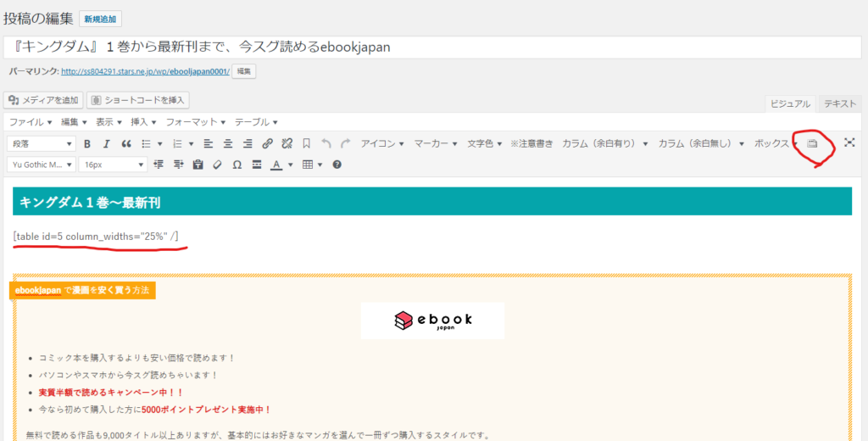
Task: Click ebookjapan で漫画を安く買う方法 box label
Action: [82, 290]
